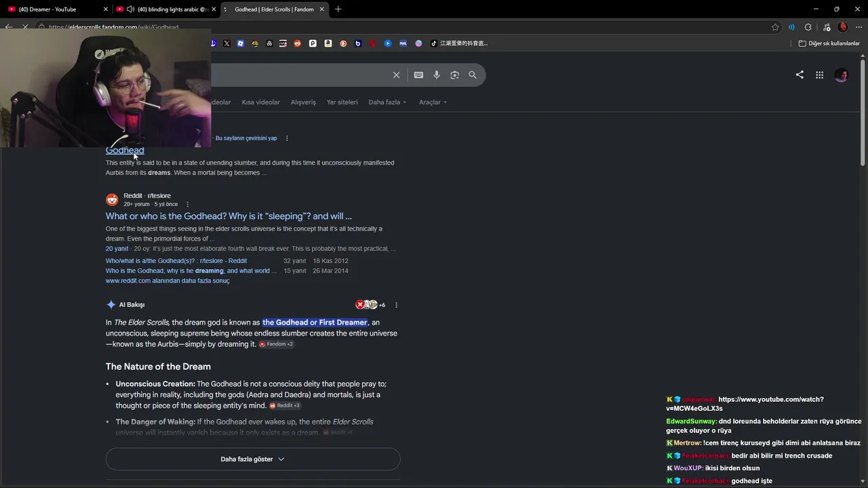This screenshot has height=488, width=868.
Task: Stop the page from loading
Action: coord(25,27)
